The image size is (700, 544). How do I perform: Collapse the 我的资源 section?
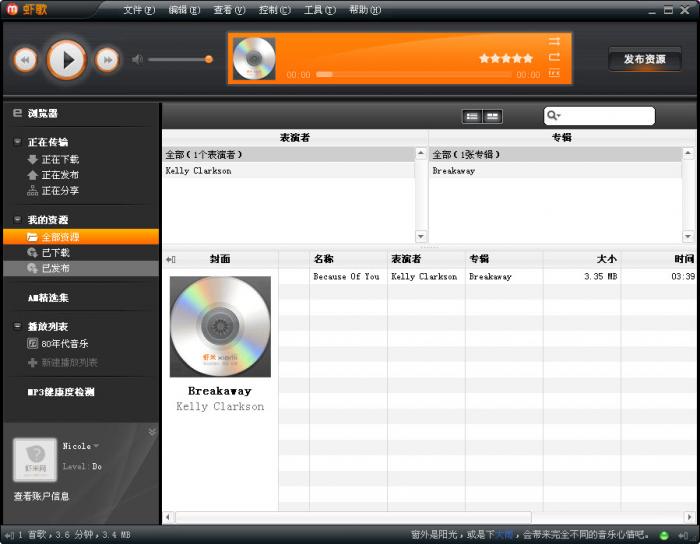point(17,220)
